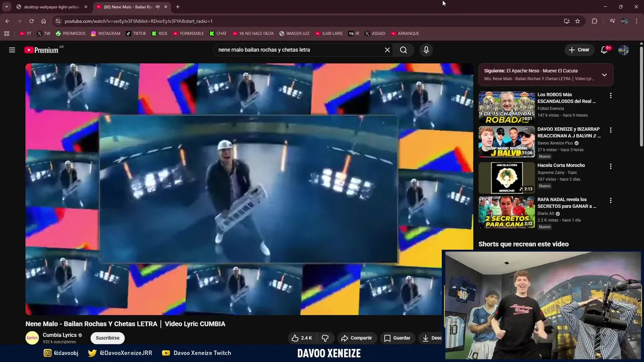Screen dimensions: 644x362
Task: Open the YT bookmark
Action: pos(26,34)
